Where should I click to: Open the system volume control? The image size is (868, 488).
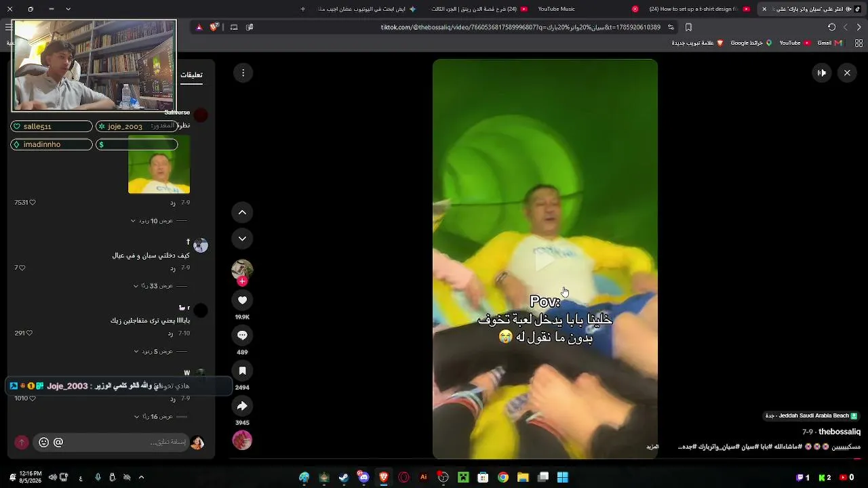(x=52, y=477)
